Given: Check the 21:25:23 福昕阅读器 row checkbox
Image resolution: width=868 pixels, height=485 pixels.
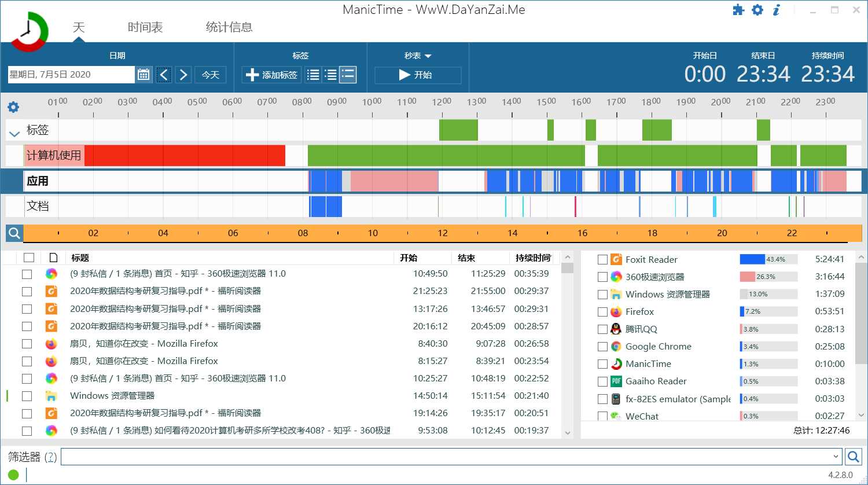Looking at the screenshot, I should (x=27, y=291).
